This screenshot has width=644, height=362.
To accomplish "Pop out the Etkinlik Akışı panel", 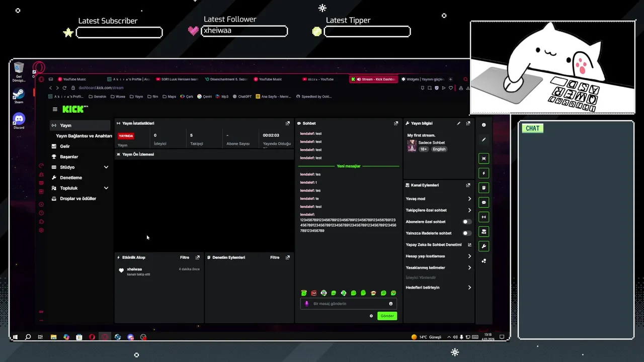I will pos(197,257).
